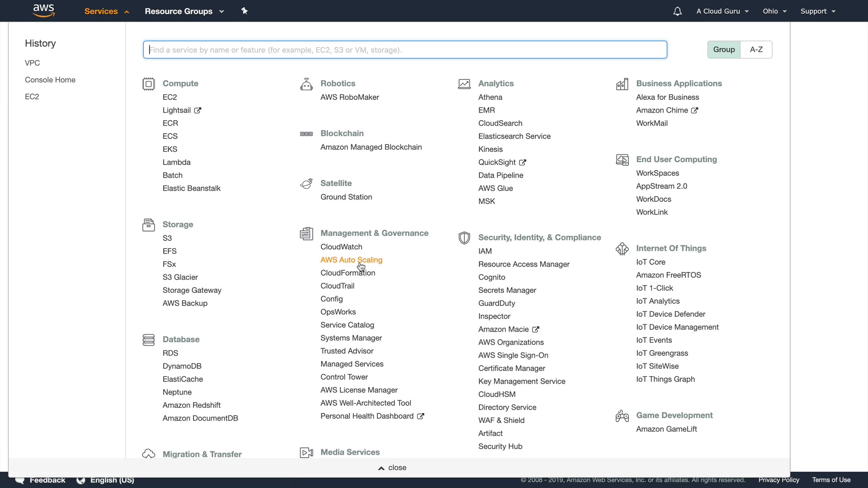This screenshot has width=868, height=488.
Task: Click the Robotics category robot icon
Action: tap(306, 84)
